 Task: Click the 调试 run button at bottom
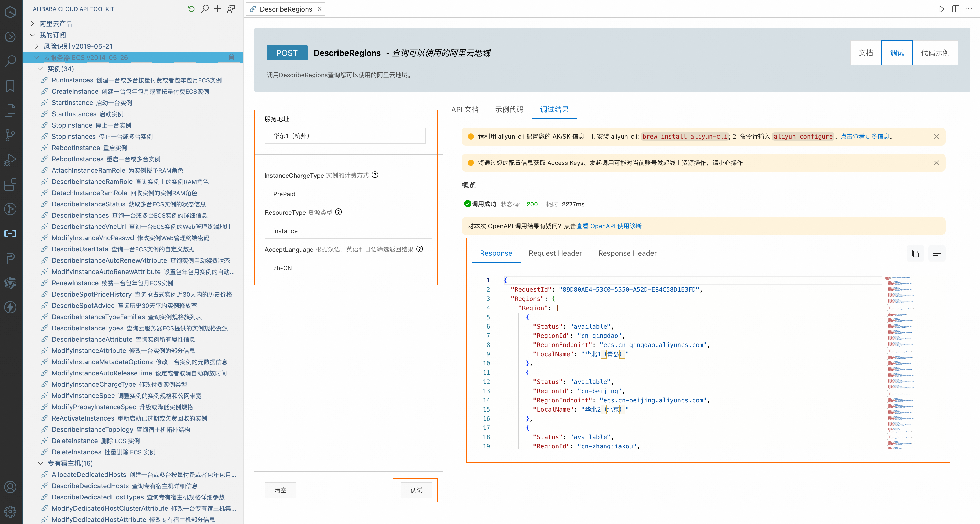(x=416, y=490)
